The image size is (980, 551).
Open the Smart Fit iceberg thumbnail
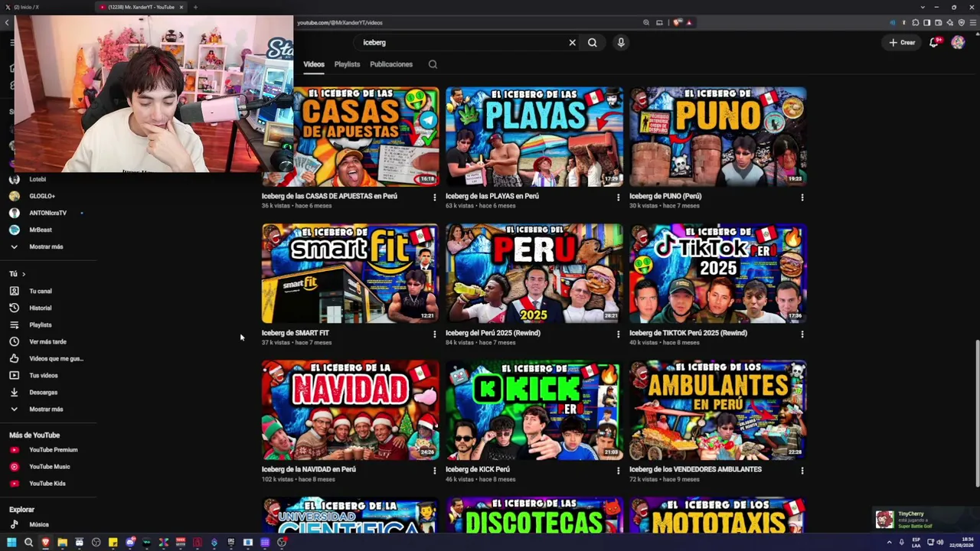point(350,273)
